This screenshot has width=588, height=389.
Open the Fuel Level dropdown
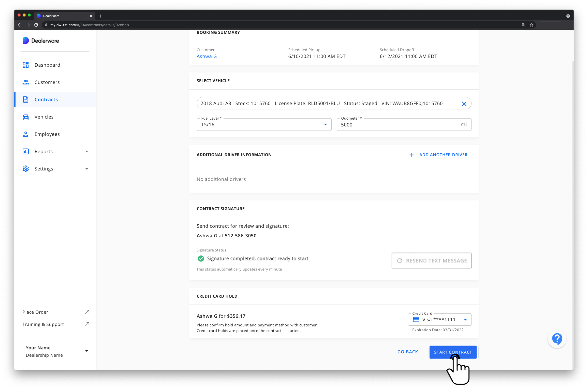pos(264,124)
